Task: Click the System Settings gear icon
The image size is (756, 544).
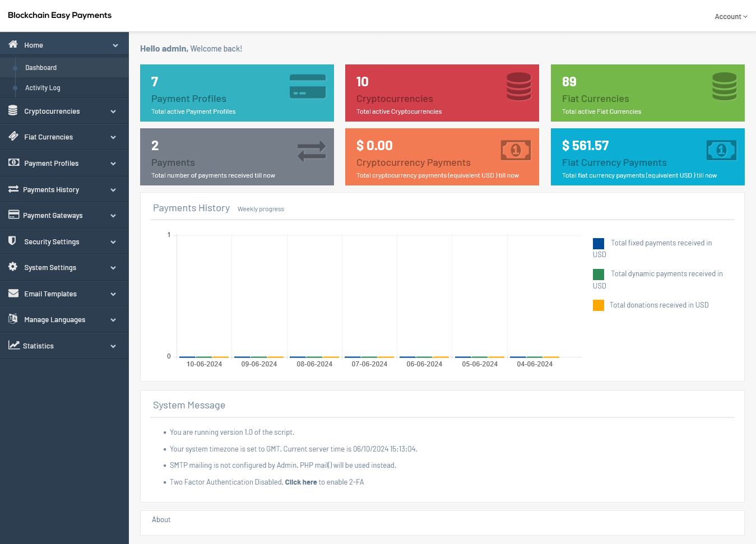Action: 13,267
